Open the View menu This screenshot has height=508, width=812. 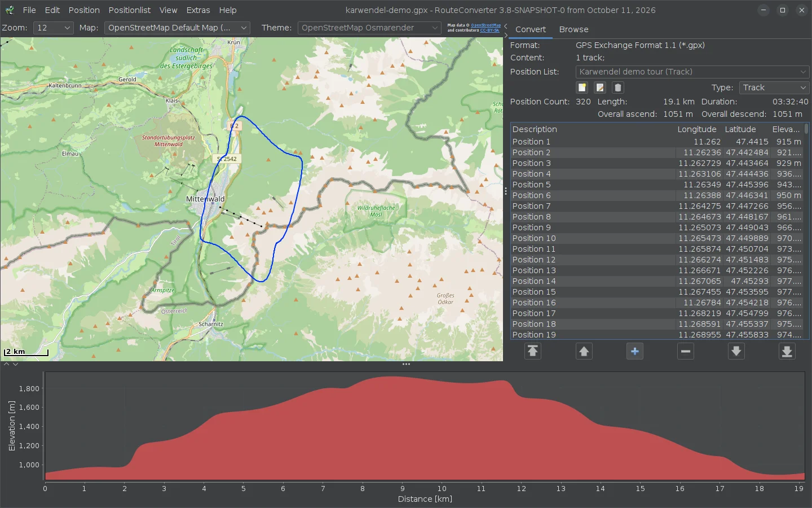(168, 10)
